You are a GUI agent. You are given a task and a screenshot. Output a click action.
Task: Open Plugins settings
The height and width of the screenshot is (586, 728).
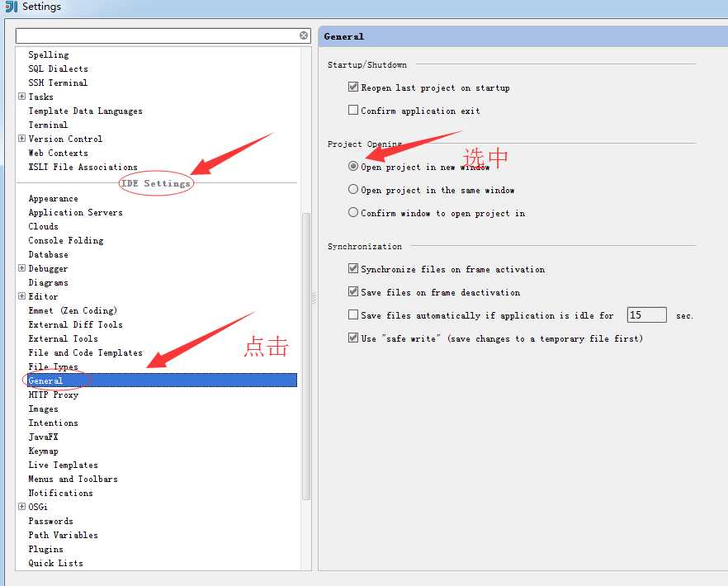coord(46,549)
